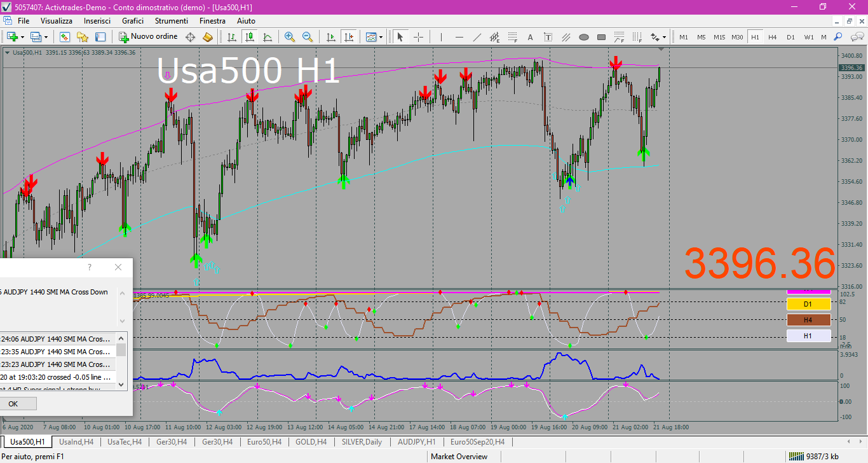The height and width of the screenshot is (463, 868).
Task: Switch to M30 timeframe
Action: (737, 37)
